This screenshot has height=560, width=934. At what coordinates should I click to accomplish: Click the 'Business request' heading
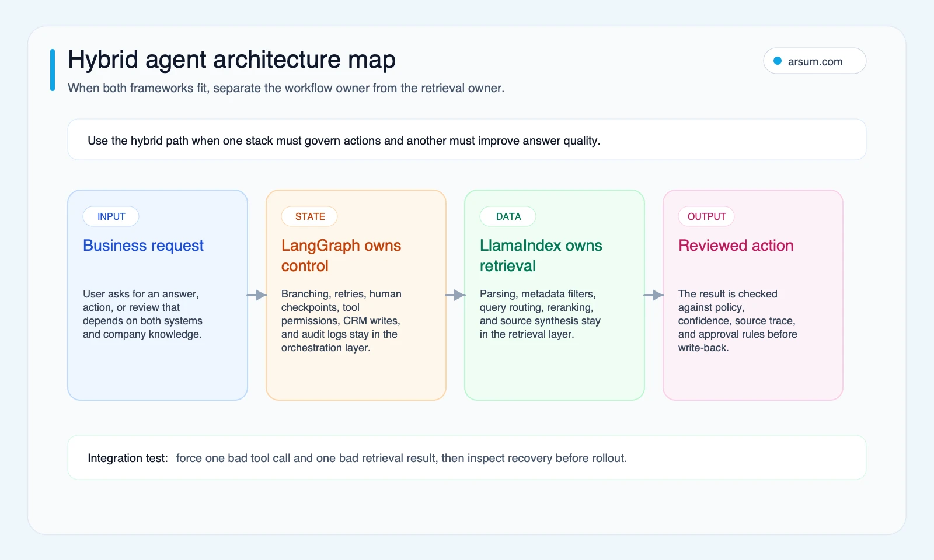click(143, 246)
